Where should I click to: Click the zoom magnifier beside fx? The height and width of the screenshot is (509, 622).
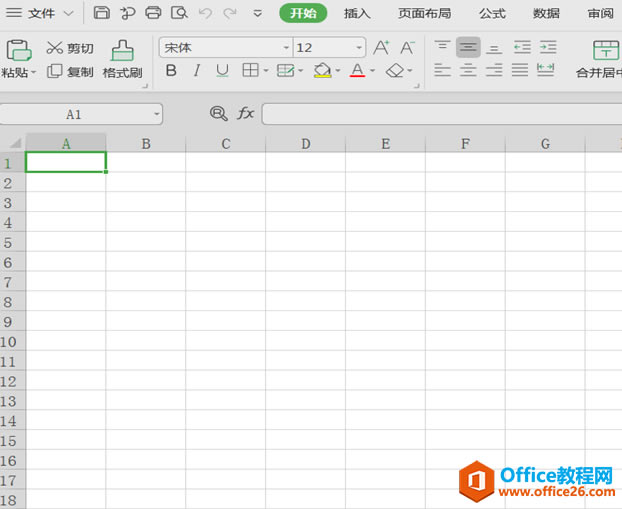[x=219, y=113]
